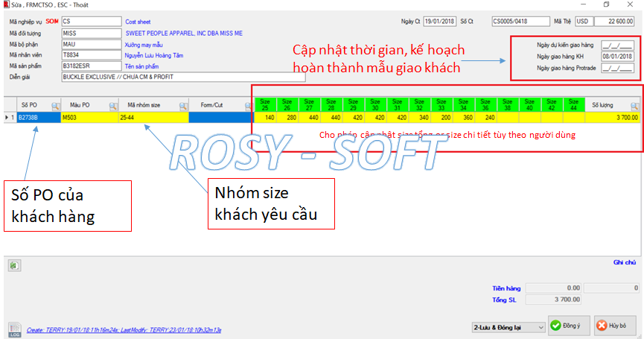This screenshot has width=644, height=339.
Task: Click search icon in Số lượng column header
Action: point(634,107)
